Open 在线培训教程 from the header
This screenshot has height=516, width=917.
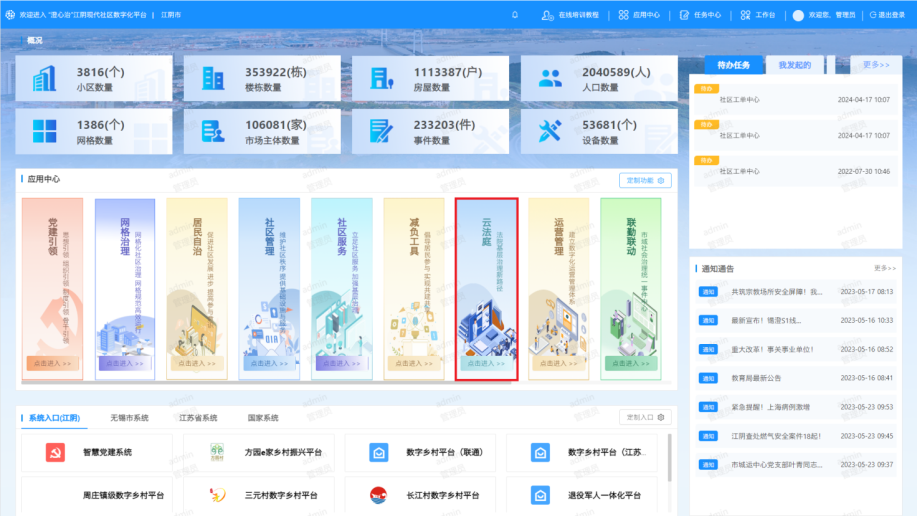tap(571, 15)
